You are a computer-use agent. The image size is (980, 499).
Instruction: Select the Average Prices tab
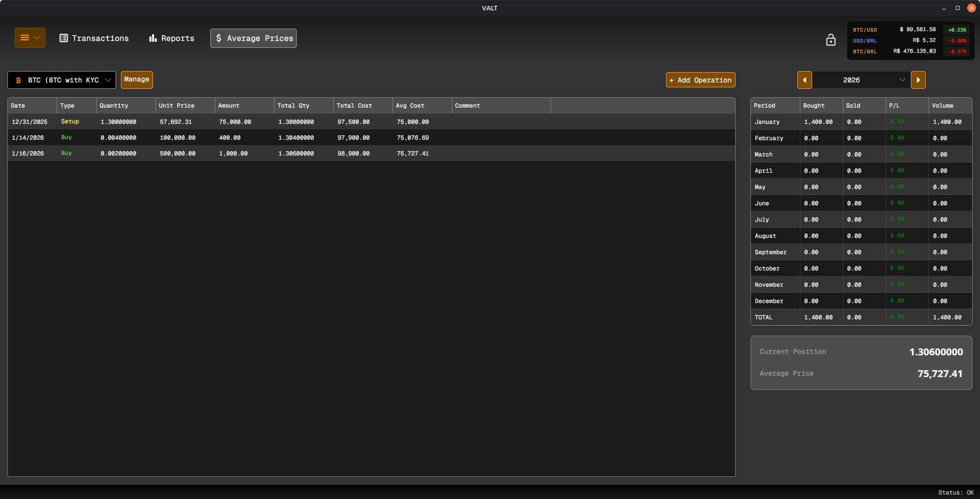pyautogui.click(x=253, y=38)
